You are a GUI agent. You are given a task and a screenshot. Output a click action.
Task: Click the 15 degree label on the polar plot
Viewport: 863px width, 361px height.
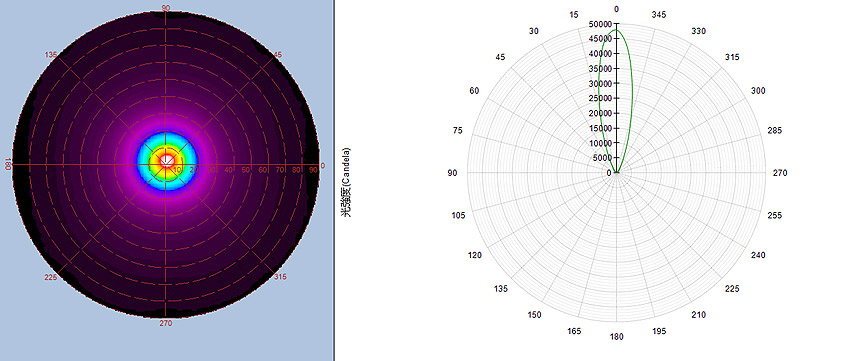[574, 15]
